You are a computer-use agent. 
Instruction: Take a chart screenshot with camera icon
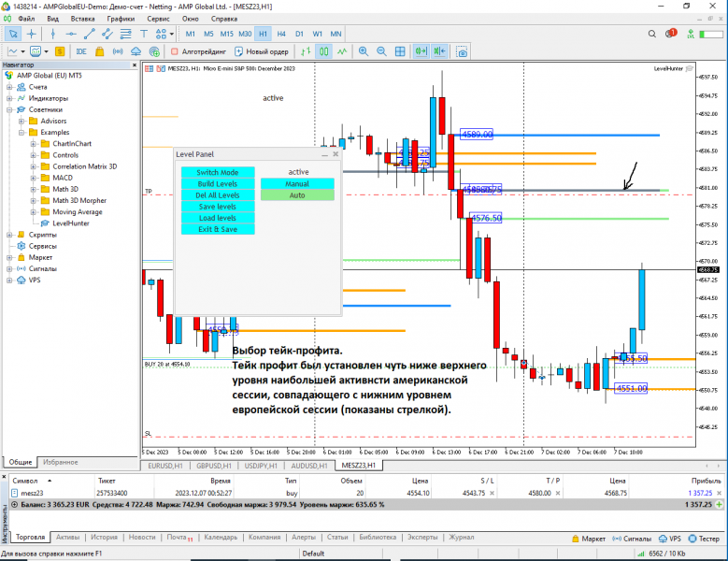[462, 51]
